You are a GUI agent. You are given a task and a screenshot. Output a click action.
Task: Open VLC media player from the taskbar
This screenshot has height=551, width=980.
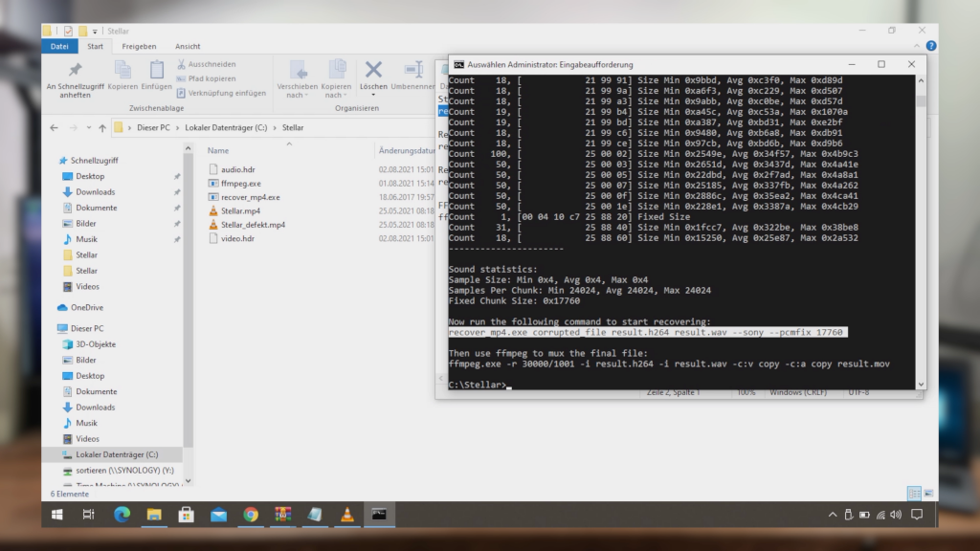pyautogui.click(x=346, y=514)
